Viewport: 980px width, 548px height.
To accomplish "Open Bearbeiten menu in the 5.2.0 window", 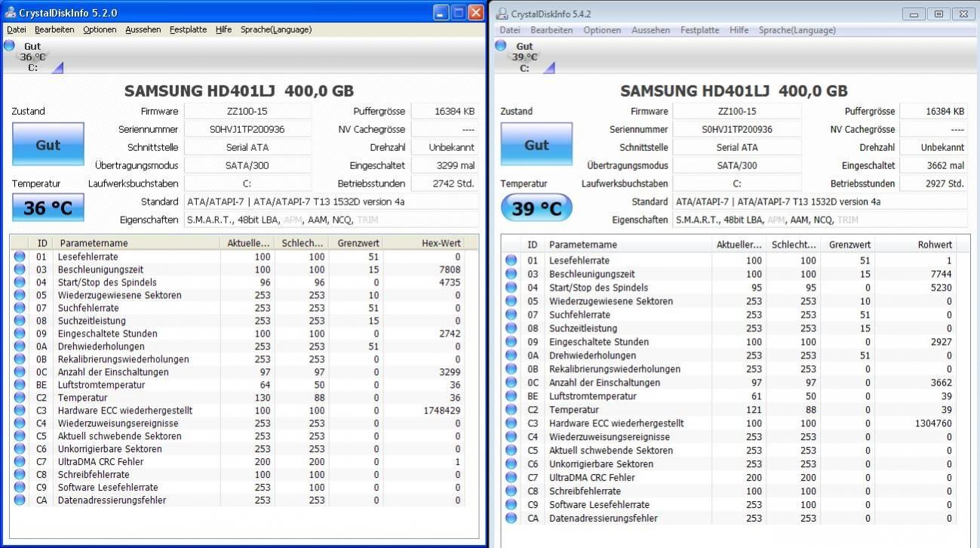I will pos(54,29).
